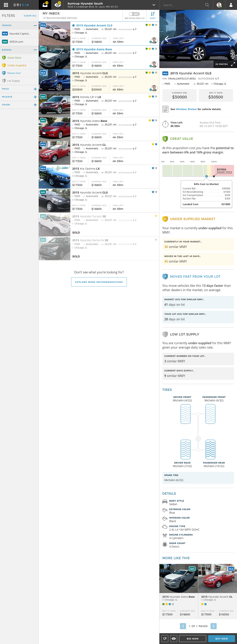
Task: Click the Great Value shield icon heading
Action: (165, 139)
